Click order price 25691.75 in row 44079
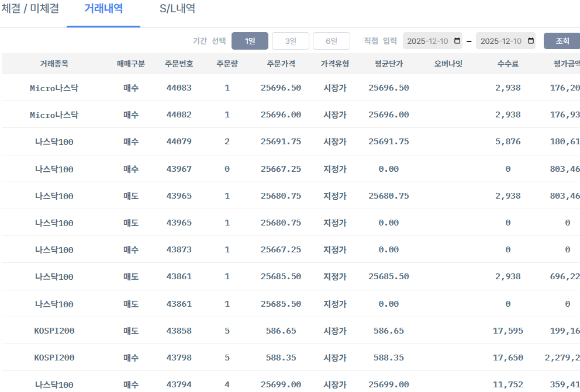Viewport: 580px width, 392px height. pyautogui.click(x=281, y=141)
